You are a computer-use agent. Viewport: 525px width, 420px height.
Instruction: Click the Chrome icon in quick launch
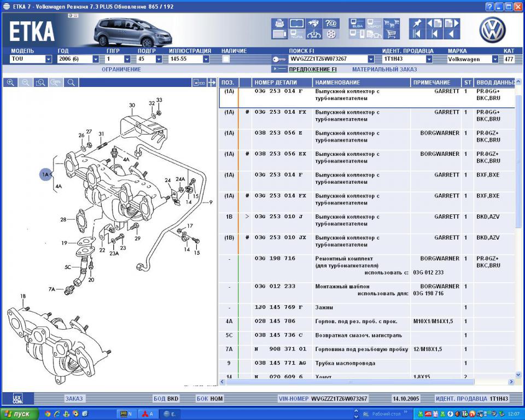pos(47,414)
